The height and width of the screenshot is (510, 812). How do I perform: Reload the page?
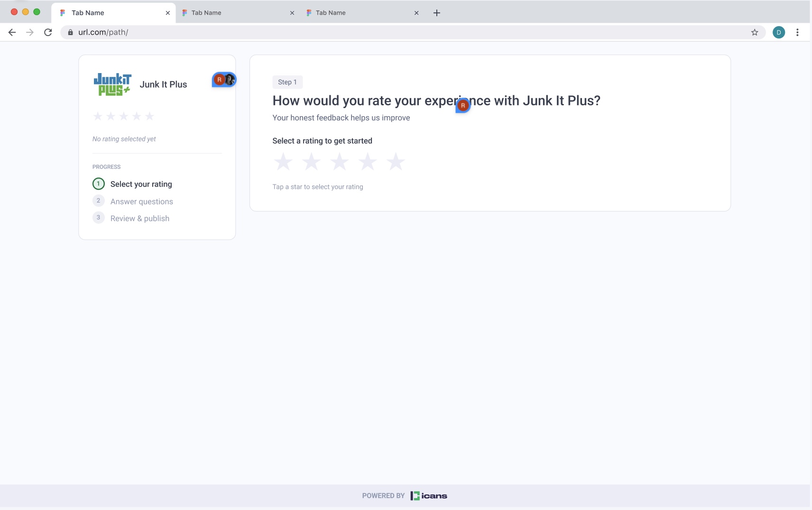tap(48, 32)
